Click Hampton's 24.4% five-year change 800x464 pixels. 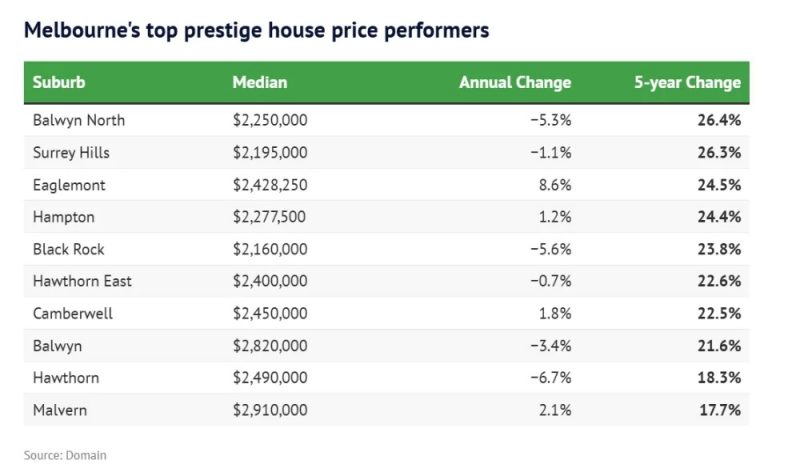720,217
